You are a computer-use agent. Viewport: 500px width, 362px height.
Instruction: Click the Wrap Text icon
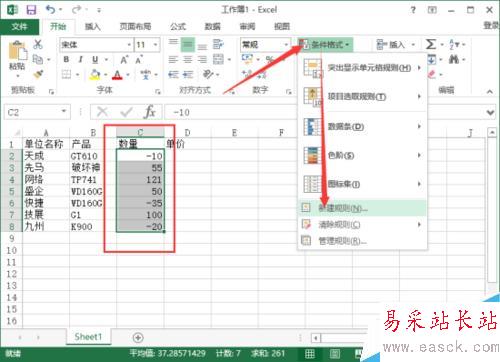coord(218,44)
